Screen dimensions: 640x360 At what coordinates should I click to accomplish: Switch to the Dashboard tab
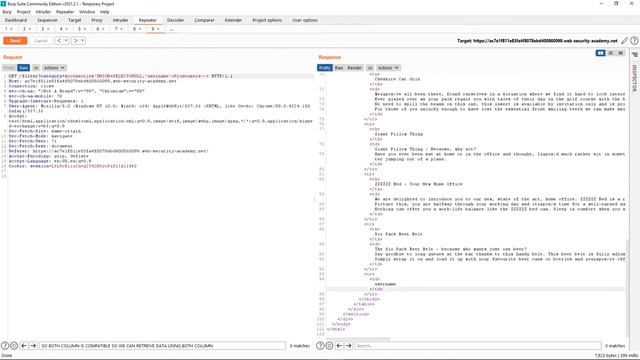click(16, 20)
